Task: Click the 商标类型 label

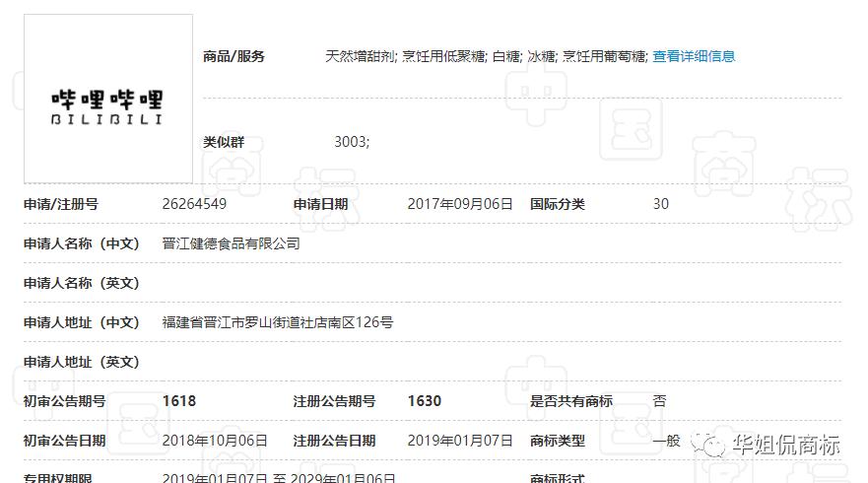Action: (558, 441)
